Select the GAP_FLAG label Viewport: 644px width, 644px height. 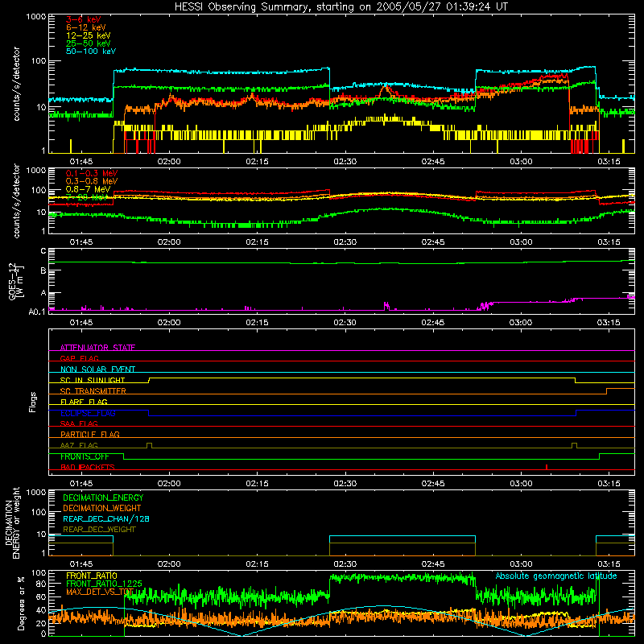(79, 358)
